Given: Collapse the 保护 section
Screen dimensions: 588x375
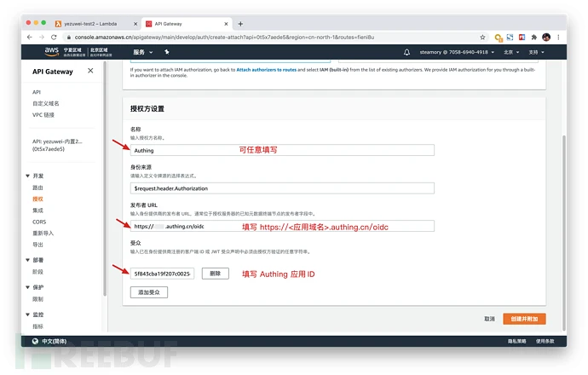Looking at the screenshot, I should (28, 287).
